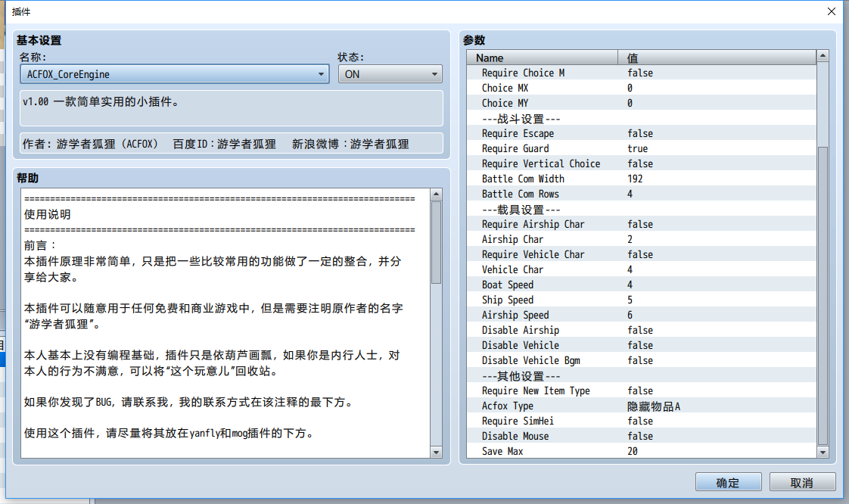Click the Name column header

[542, 58]
